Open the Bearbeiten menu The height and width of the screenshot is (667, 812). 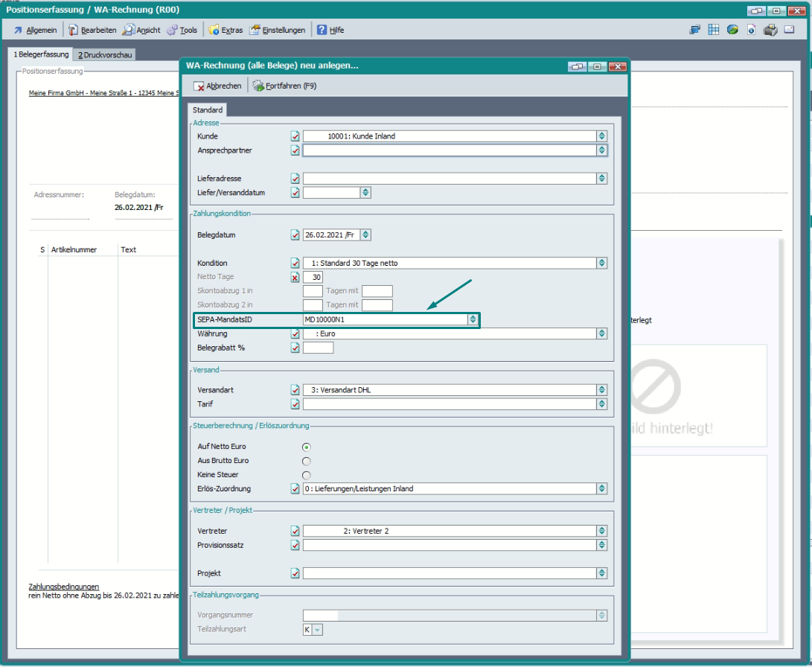tap(93, 31)
